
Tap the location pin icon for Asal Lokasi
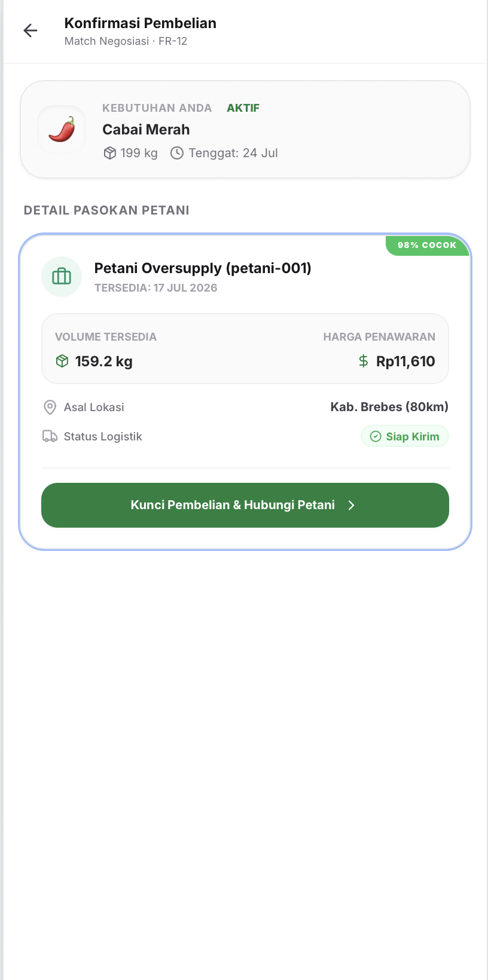[50, 407]
